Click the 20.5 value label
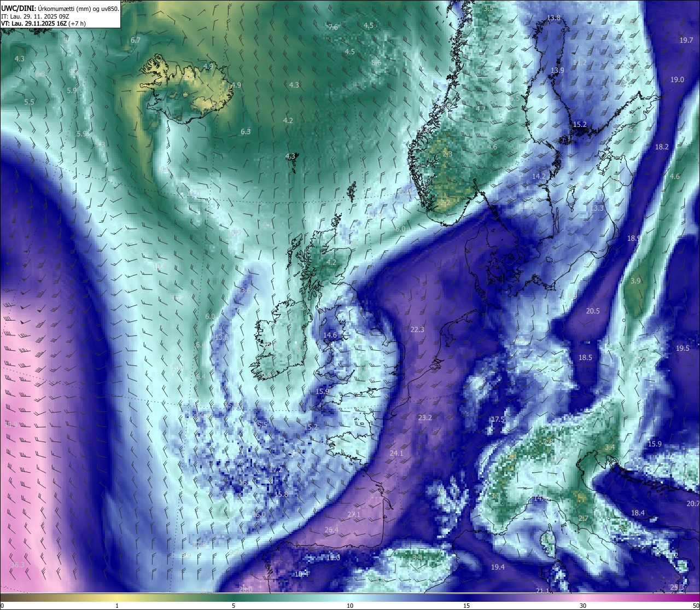The width and height of the screenshot is (700, 610). tap(593, 311)
